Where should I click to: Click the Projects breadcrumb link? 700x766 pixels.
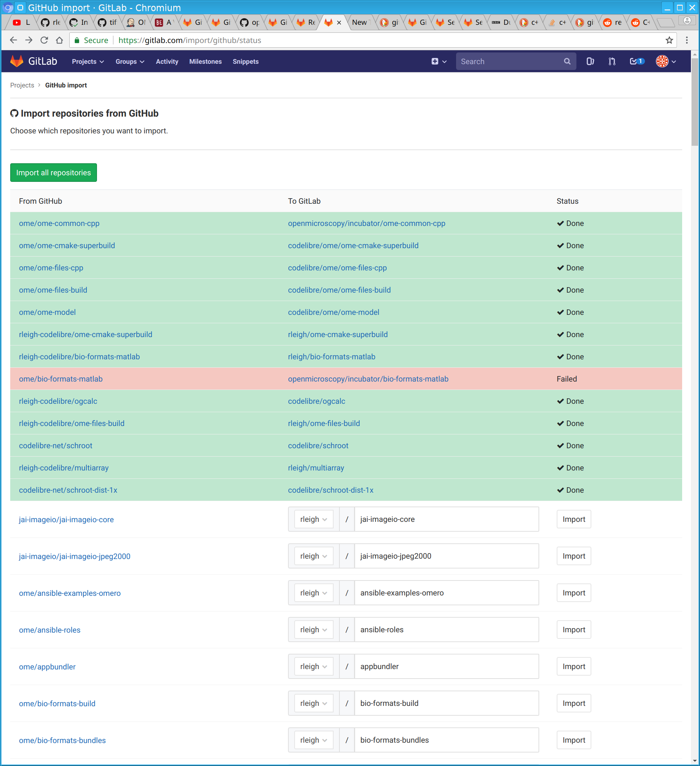pyautogui.click(x=22, y=85)
